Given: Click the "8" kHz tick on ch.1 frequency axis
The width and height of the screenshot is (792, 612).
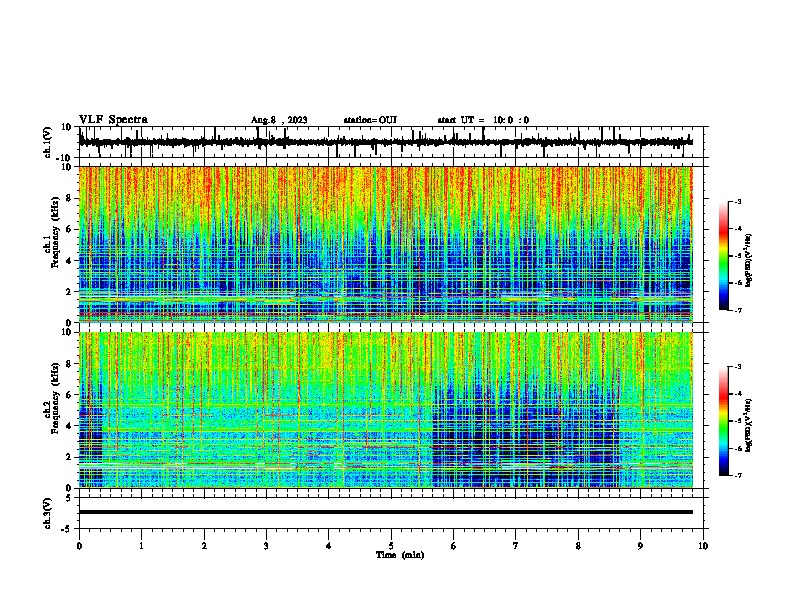Looking at the screenshot, I should click(69, 198).
